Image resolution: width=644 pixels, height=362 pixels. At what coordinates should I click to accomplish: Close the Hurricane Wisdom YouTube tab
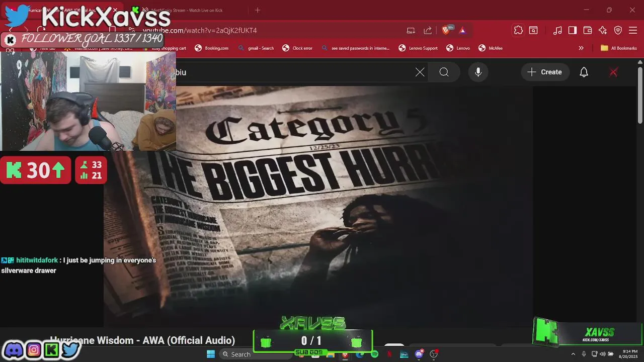coord(115,10)
